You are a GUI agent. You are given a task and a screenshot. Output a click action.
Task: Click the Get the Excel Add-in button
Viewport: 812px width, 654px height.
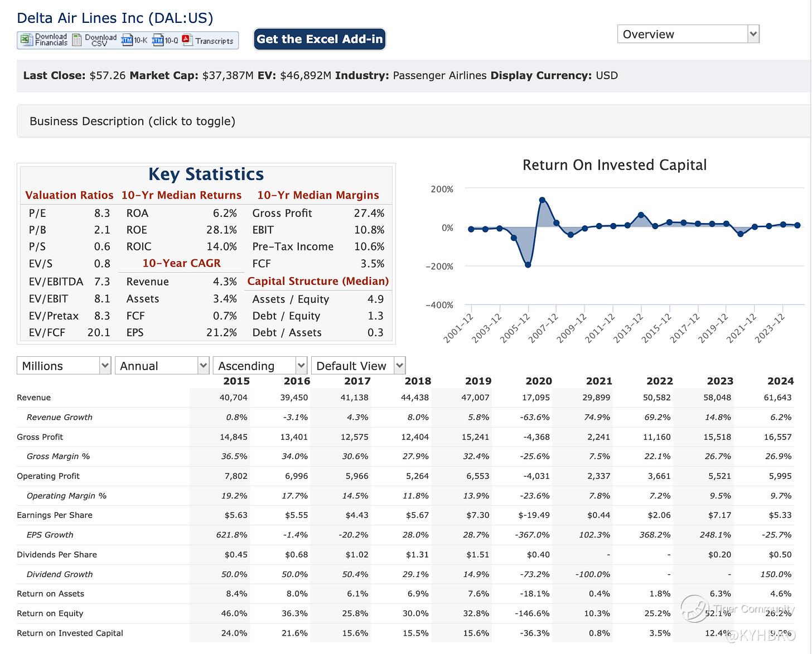point(320,39)
